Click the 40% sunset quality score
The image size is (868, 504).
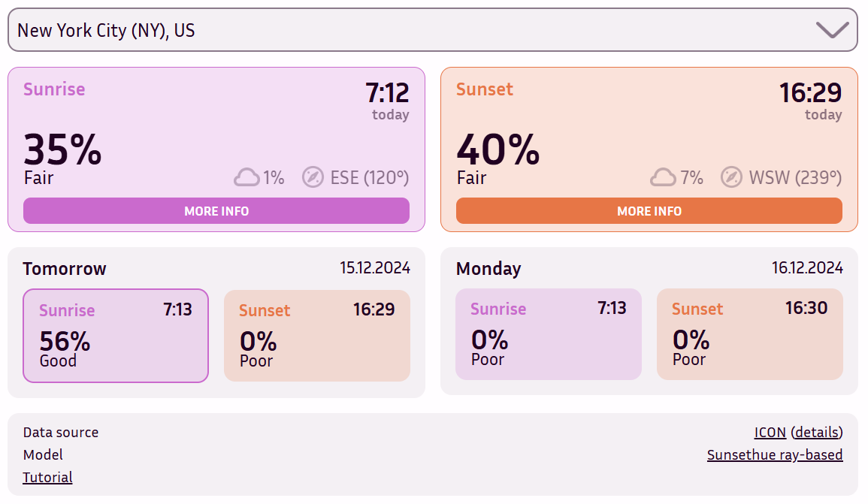(x=498, y=149)
